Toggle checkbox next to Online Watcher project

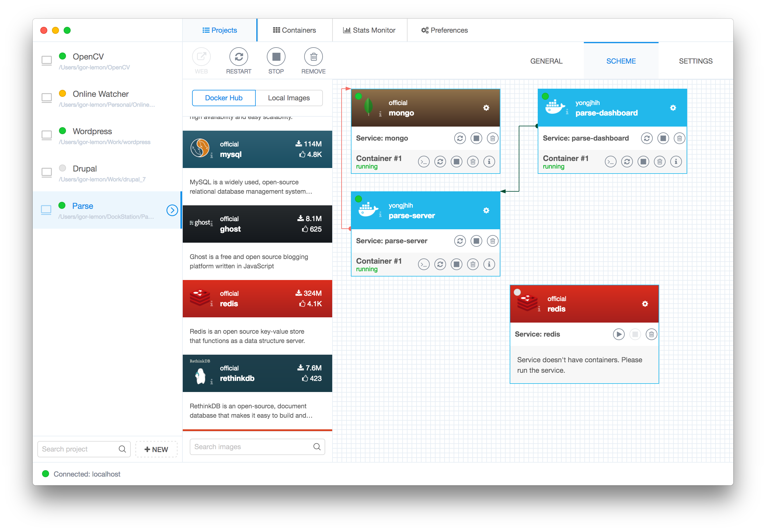(47, 98)
